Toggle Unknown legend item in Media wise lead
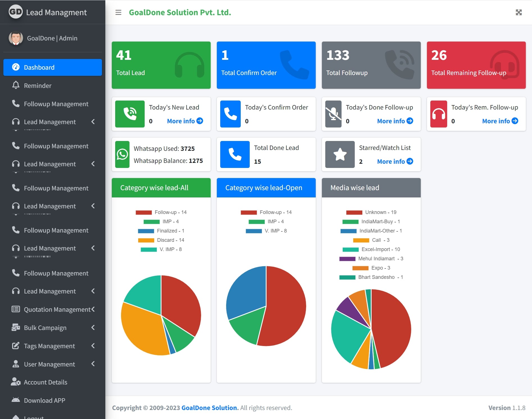Image resolution: width=532 pixels, height=419 pixels. [371, 212]
